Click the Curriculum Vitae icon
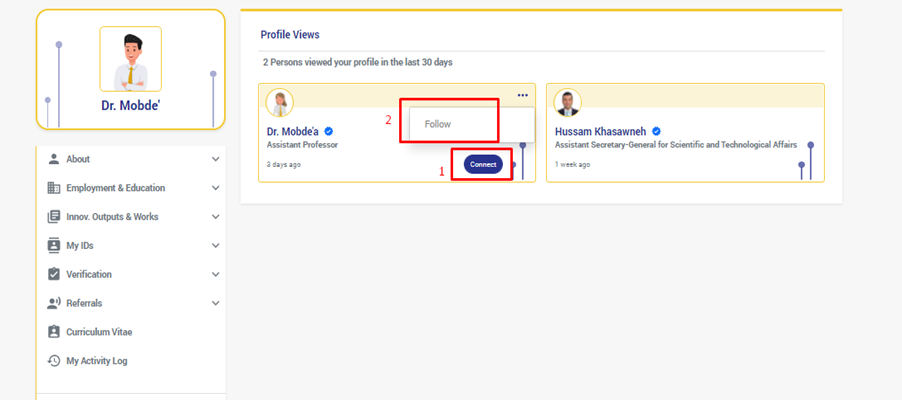Viewport: 902px width, 400px height. (54, 332)
